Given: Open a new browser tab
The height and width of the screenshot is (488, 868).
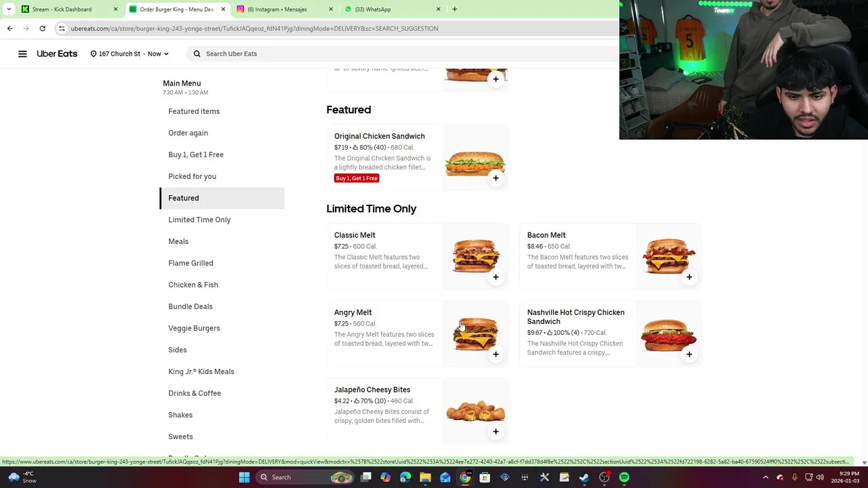Looking at the screenshot, I should [454, 9].
